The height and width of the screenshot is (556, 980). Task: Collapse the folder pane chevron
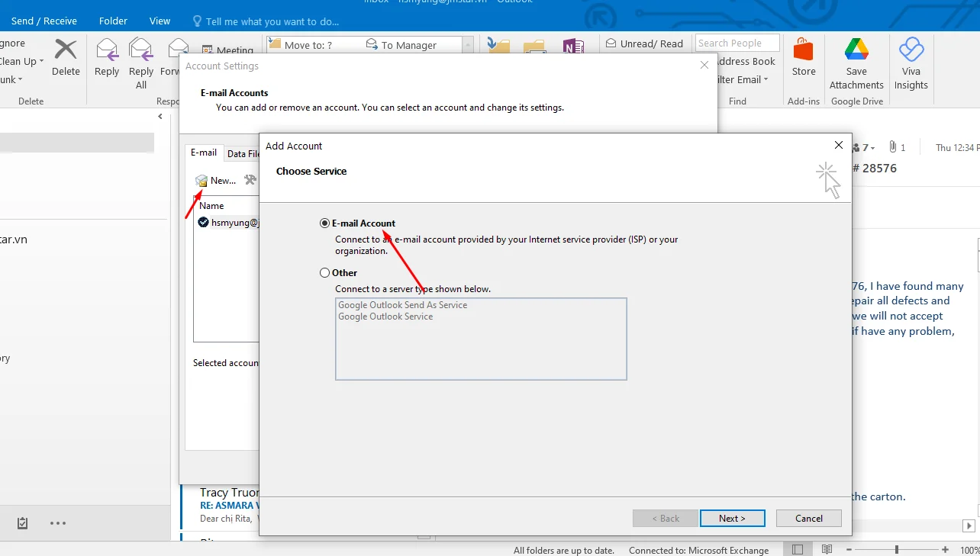[160, 117]
